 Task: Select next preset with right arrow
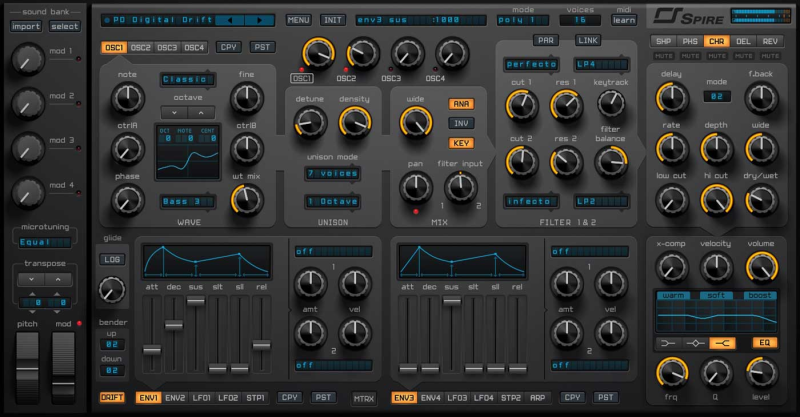259,20
